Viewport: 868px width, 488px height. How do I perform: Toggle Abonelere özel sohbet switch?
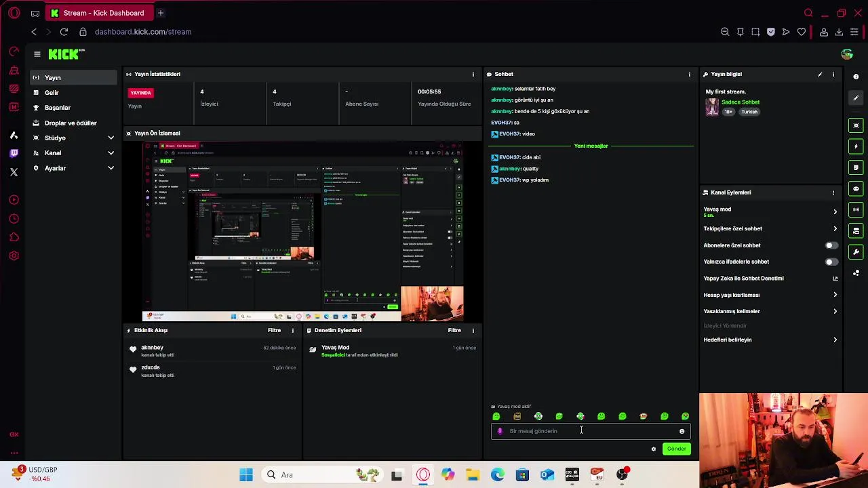click(x=831, y=245)
